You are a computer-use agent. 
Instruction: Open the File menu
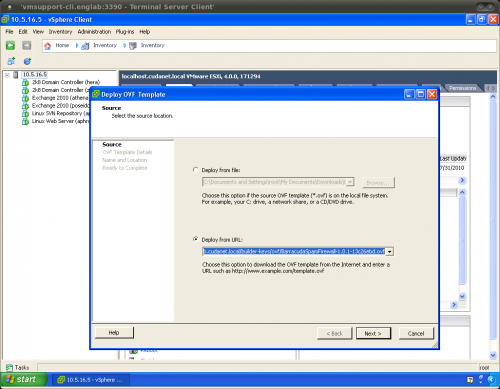coord(9,32)
